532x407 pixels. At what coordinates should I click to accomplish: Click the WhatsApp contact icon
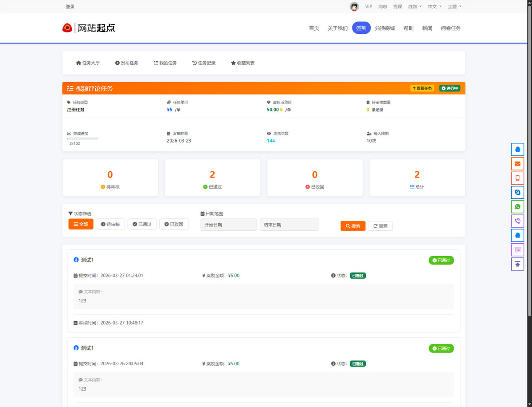click(517, 206)
